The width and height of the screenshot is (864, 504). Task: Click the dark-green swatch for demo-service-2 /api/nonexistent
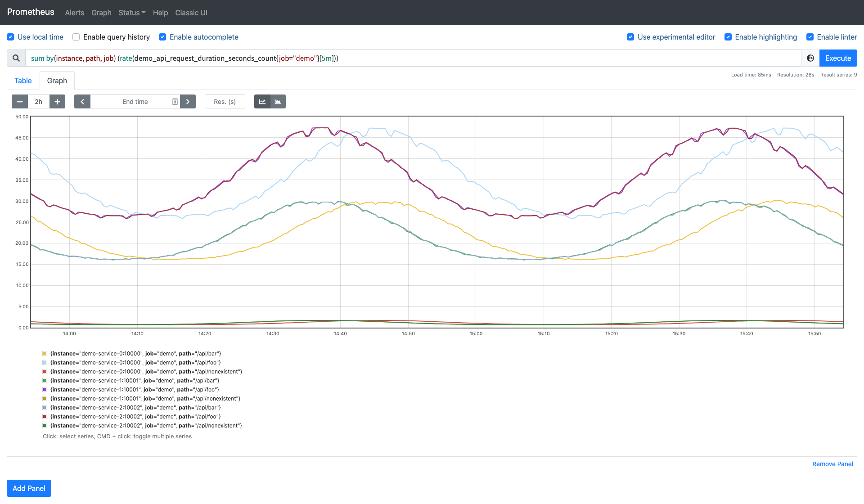point(45,426)
